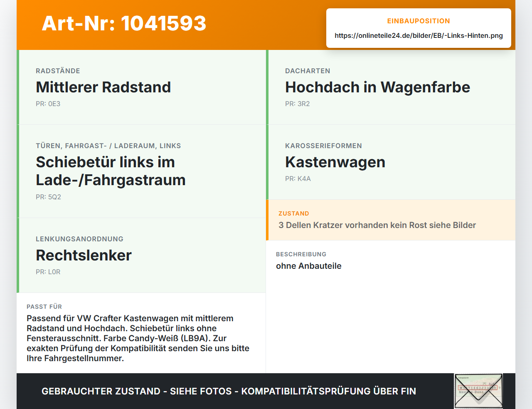
Task: Click the DACHARTEN label
Action: [x=308, y=71]
